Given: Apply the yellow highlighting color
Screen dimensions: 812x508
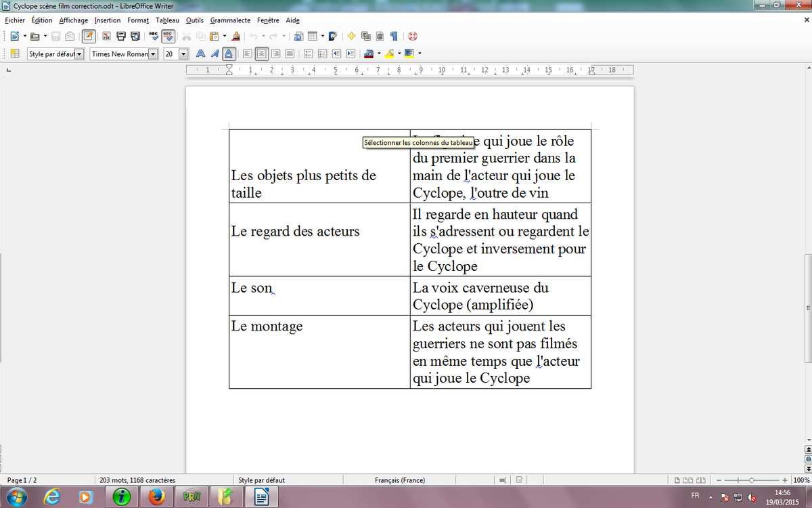Looking at the screenshot, I should (x=389, y=54).
